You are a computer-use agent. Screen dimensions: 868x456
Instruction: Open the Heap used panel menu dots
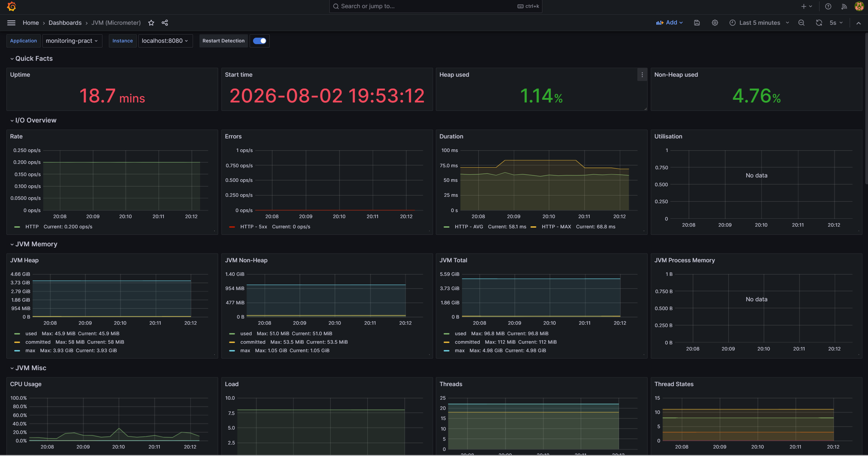[x=642, y=75]
